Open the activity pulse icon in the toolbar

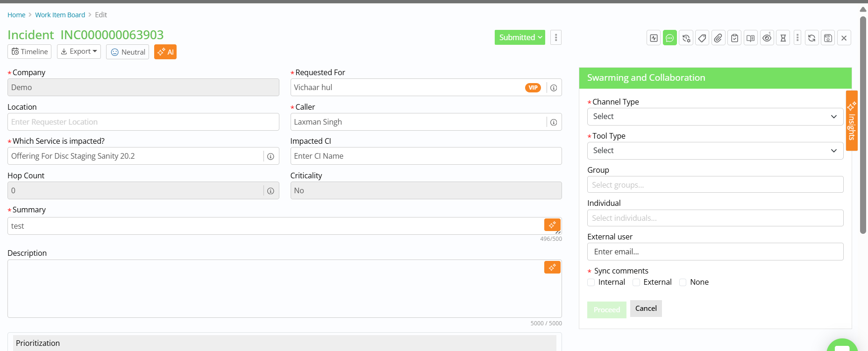pos(654,38)
